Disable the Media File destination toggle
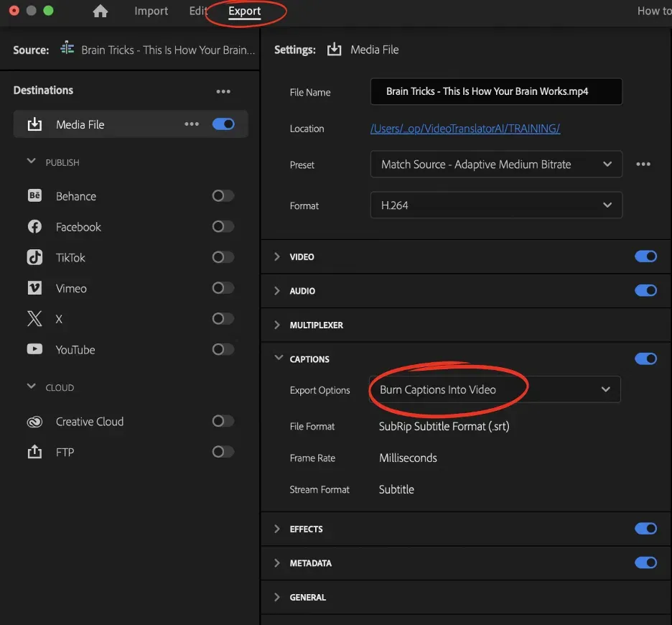Image resolution: width=672 pixels, height=625 pixels. pyautogui.click(x=223, y=124)
